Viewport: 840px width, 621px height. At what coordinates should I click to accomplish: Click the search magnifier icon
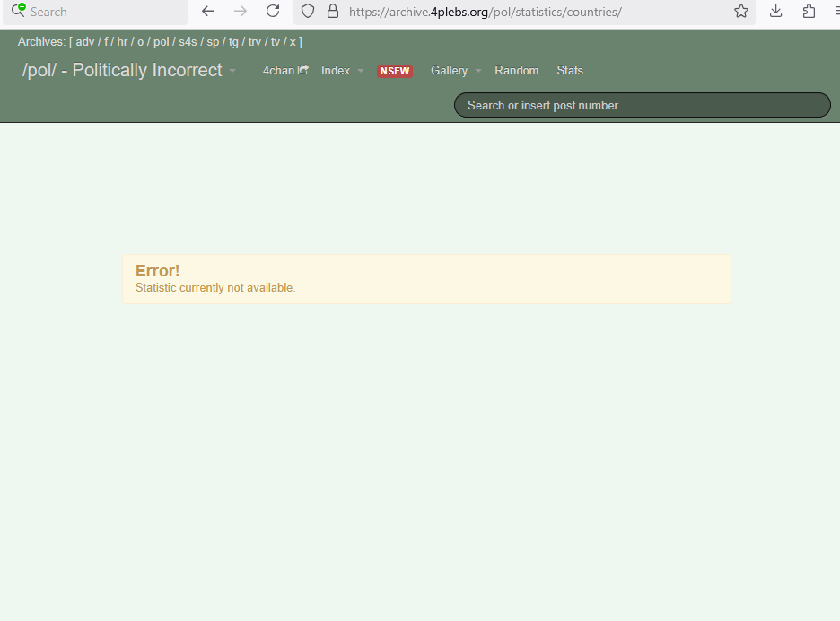pos(18,10)
